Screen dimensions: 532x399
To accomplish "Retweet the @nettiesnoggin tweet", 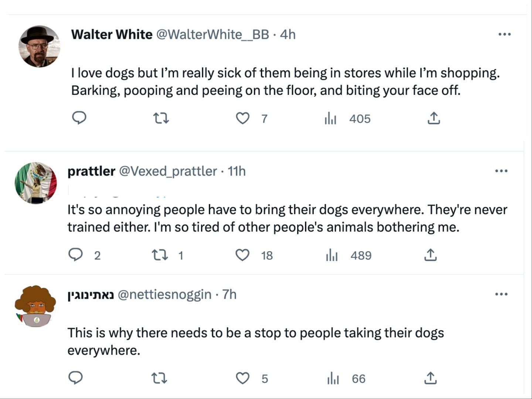I will tap(160, 378).
